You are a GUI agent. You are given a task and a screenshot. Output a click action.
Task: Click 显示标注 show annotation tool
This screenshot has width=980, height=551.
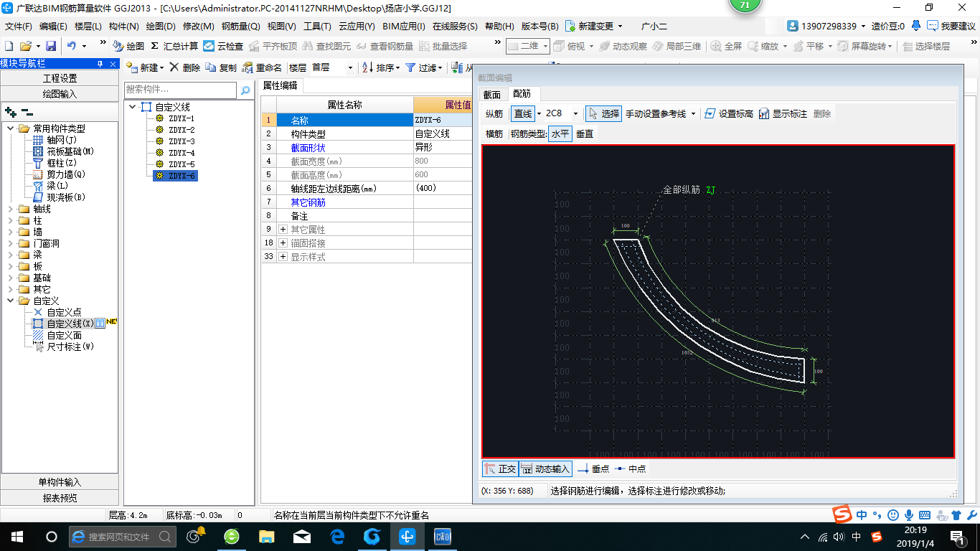[783, 113]
